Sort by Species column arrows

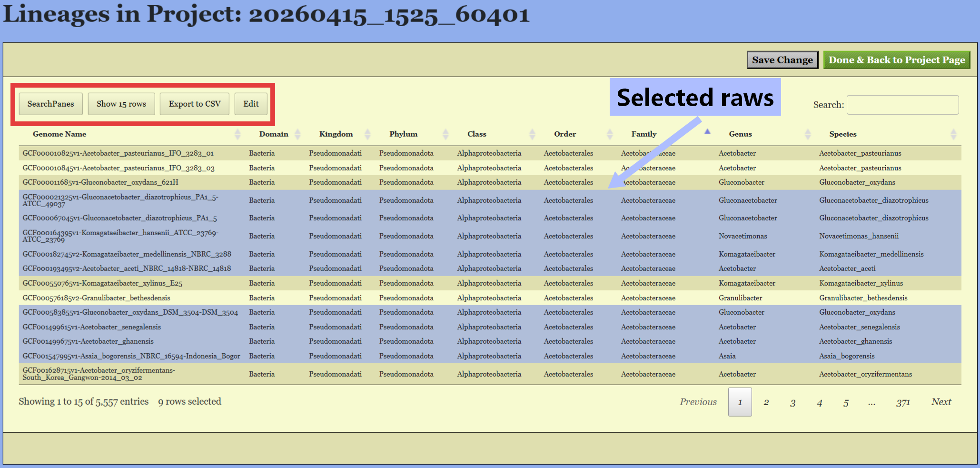(953, 134)
